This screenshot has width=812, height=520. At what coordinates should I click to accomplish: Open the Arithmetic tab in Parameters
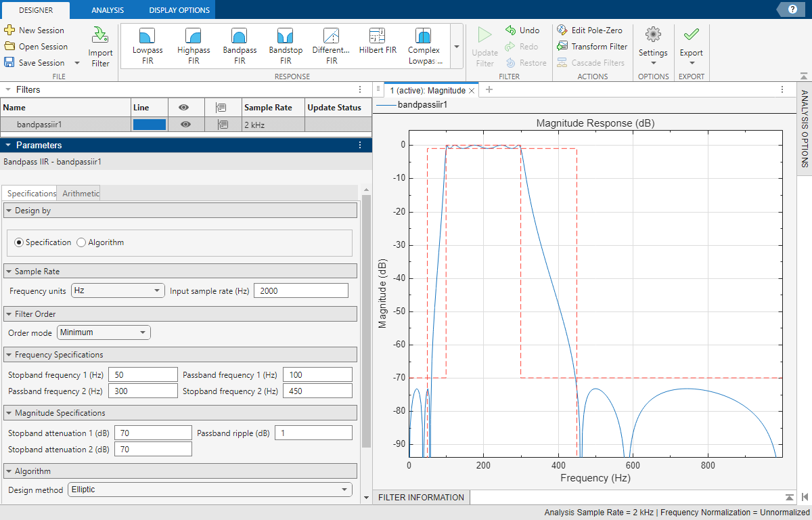point(78,193)
